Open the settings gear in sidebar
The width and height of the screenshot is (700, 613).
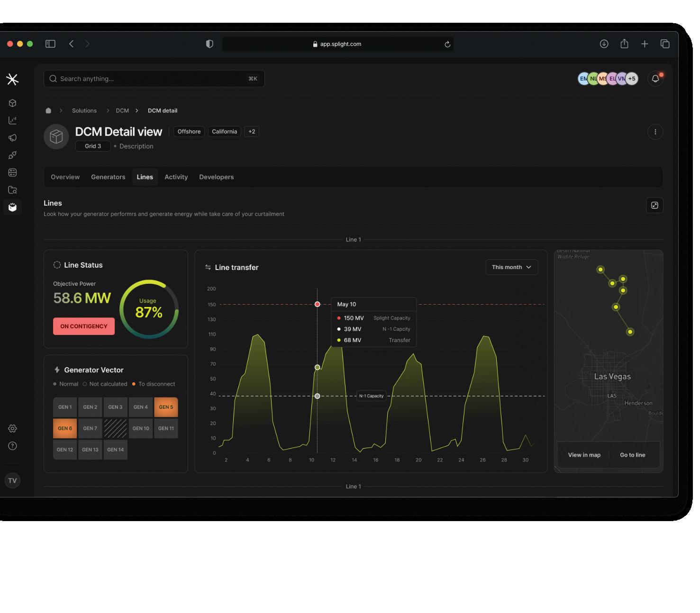coord(13,428)
